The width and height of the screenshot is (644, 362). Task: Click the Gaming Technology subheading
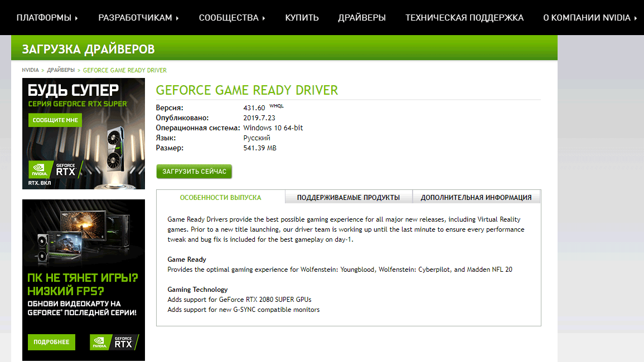(197, 290)
